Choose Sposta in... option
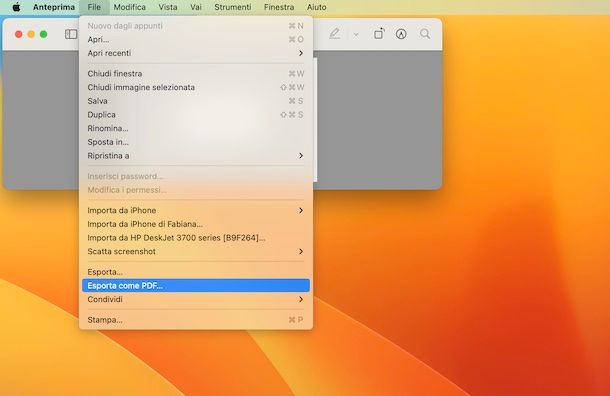Screen dimensions: 610x396 tap(196, 142)
